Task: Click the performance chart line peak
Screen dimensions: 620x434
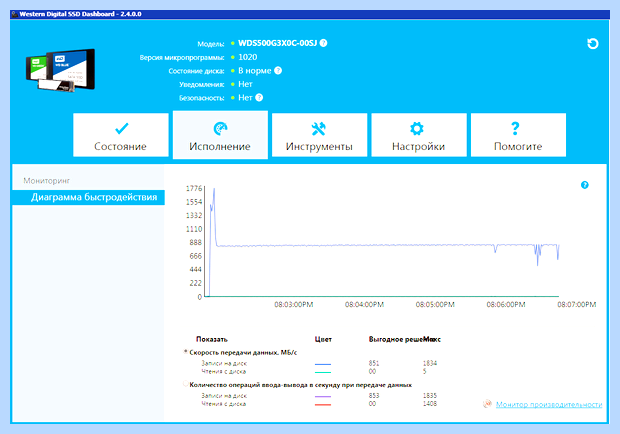Action: click(x=214, y=190)
